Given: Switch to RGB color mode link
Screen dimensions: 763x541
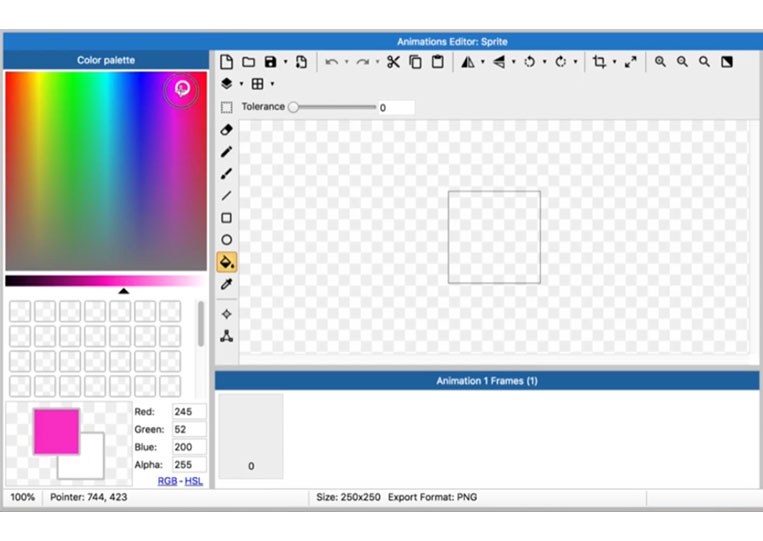Looking at the screenshot, I should [167, 481].
